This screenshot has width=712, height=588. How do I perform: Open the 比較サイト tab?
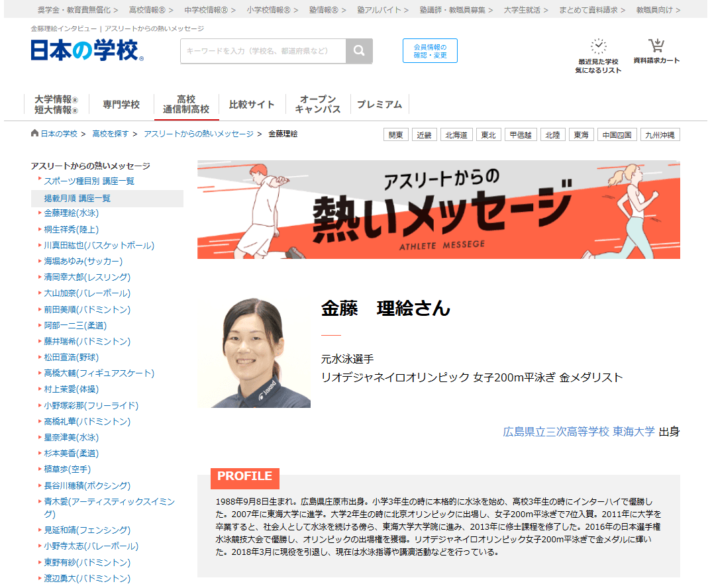[x=252, y=103]
